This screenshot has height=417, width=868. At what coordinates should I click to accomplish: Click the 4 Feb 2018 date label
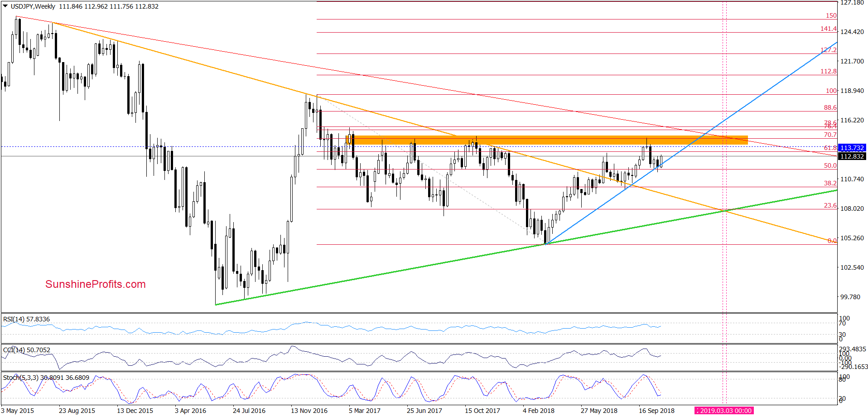(x=539, y=411)
